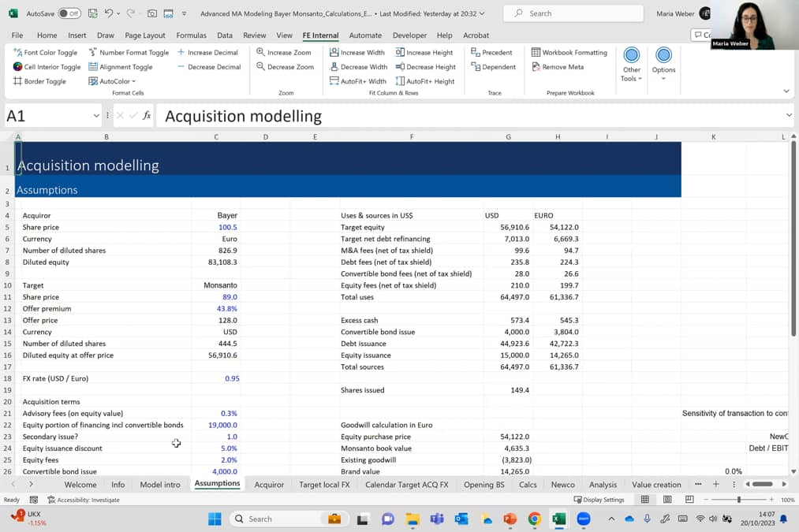Go to the next sheet tab arrow
Screen dimensions: 799x532
(31, 484)
